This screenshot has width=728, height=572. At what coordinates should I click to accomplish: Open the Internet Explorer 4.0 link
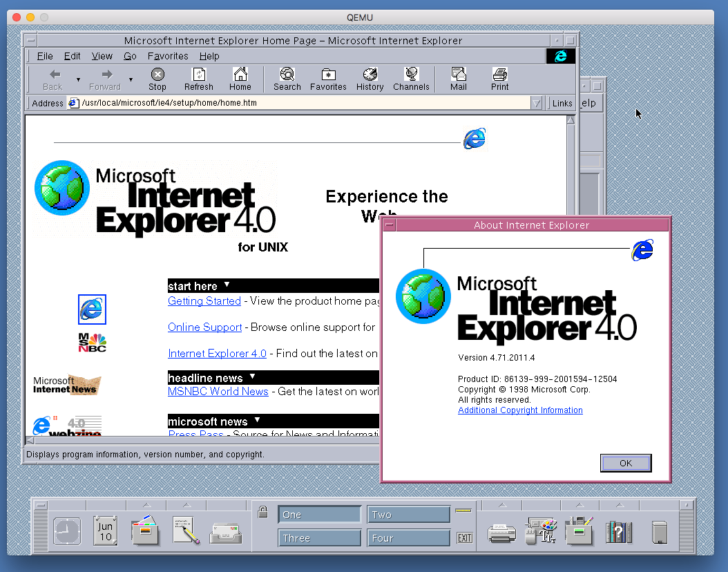(x=217, y=354)
